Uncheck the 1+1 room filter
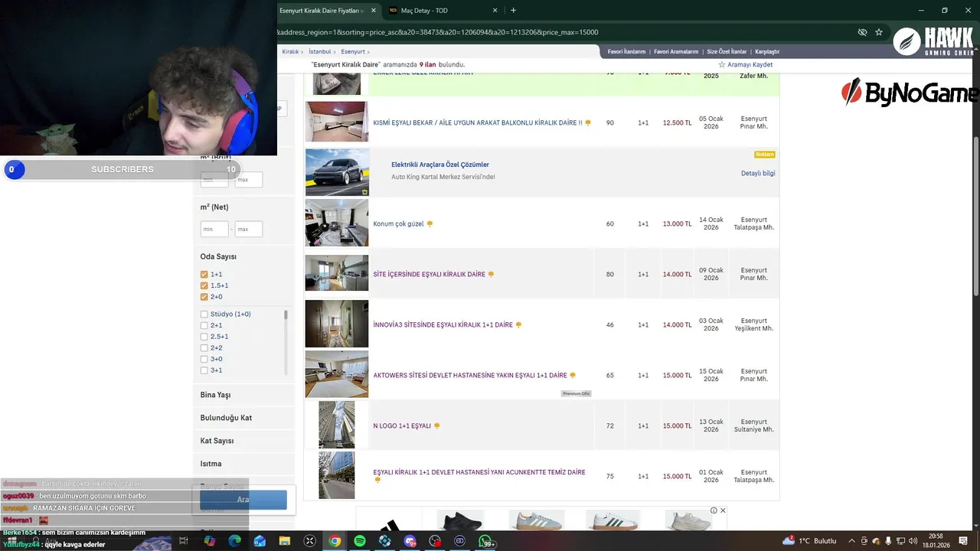Screen dimensions: 980x551 pos(204,274)
